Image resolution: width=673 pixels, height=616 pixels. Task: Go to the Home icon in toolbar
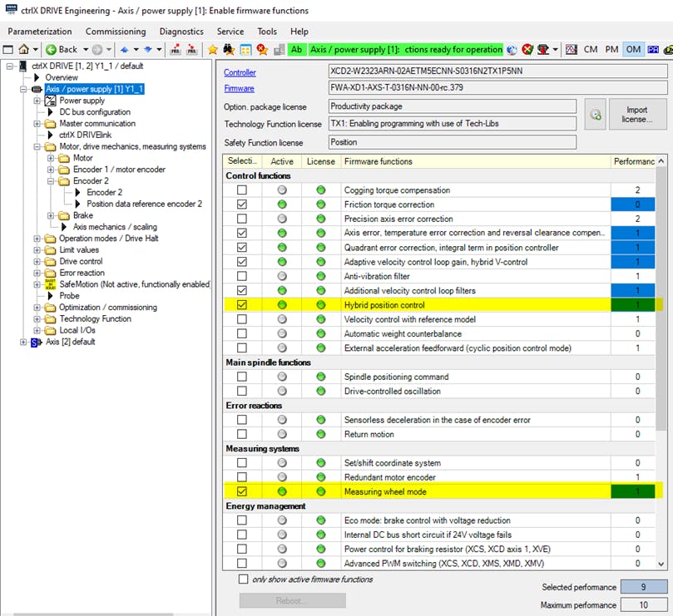24,49
